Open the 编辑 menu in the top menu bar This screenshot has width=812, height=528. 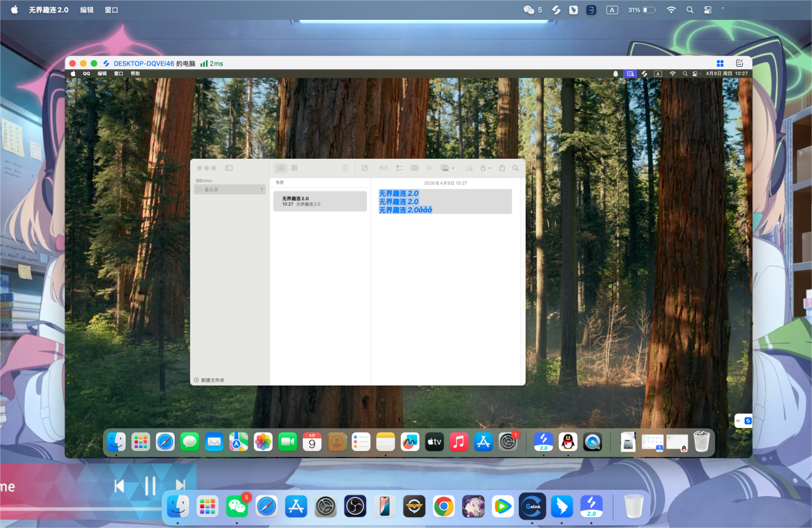tap(86, 10)
